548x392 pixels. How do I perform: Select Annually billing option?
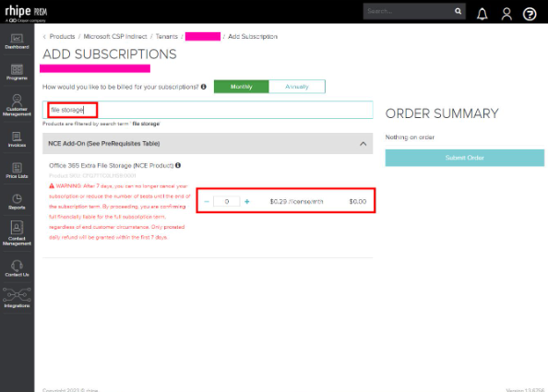(297, 87)
